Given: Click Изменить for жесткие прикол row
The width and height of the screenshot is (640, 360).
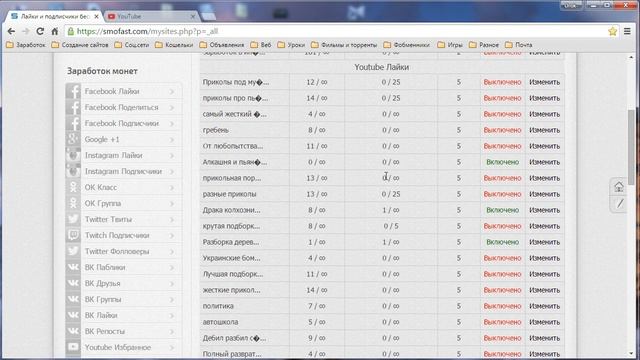Looking at the screenshot, I should [x=544, y=290].
